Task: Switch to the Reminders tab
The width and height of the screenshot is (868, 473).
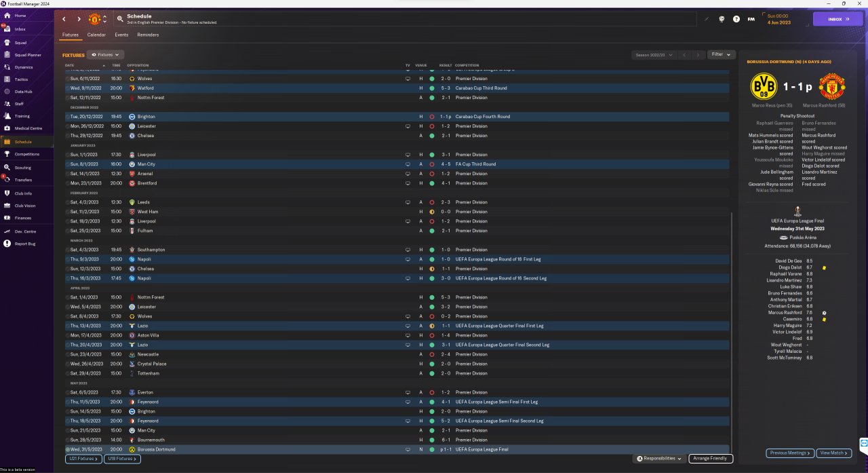Action: coord(148,35)
